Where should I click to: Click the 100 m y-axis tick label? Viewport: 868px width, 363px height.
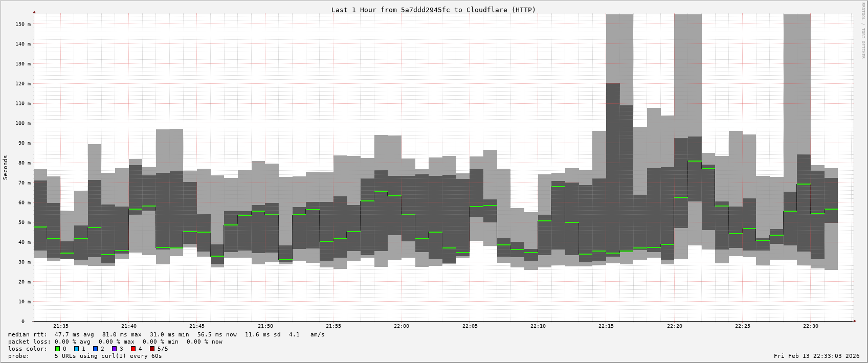pyautogui.click(x=22, y=123)
